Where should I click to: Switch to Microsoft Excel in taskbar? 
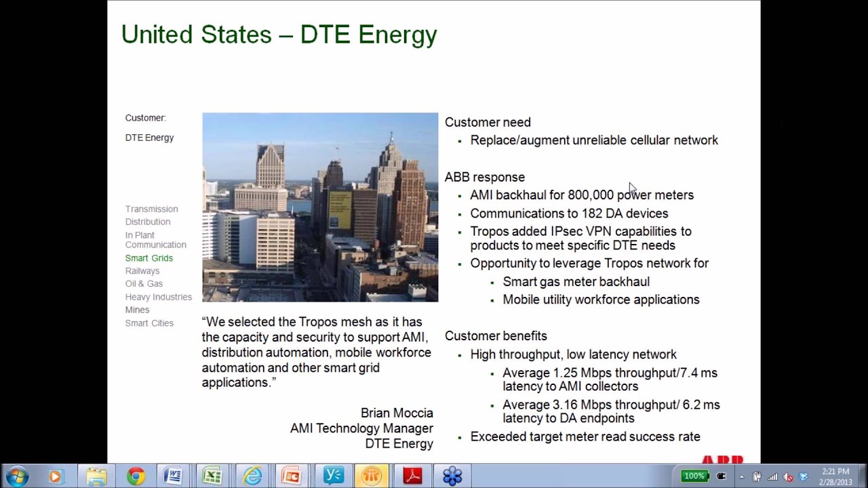coord(213,476)
